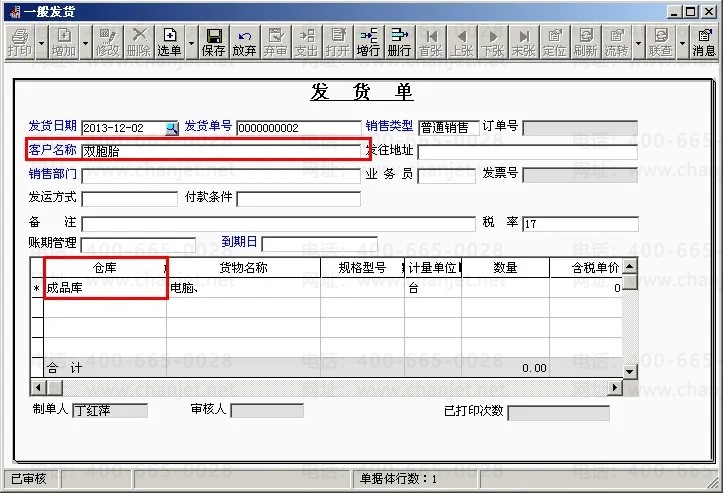Go to previous record with 上张
The width and height of the screenshot is (723, 493).
[x=462, y=42]
